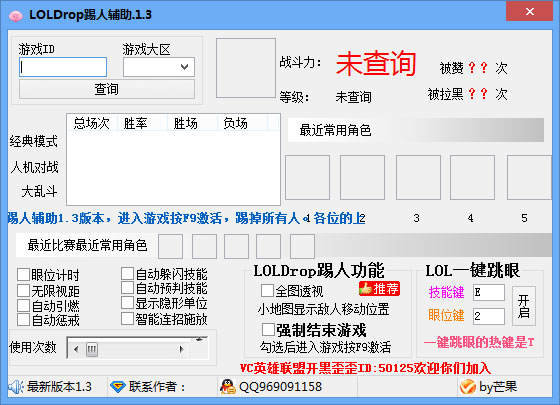560x405 pixels.
Task: Click the 查询 button
Action: pos(107,89)
